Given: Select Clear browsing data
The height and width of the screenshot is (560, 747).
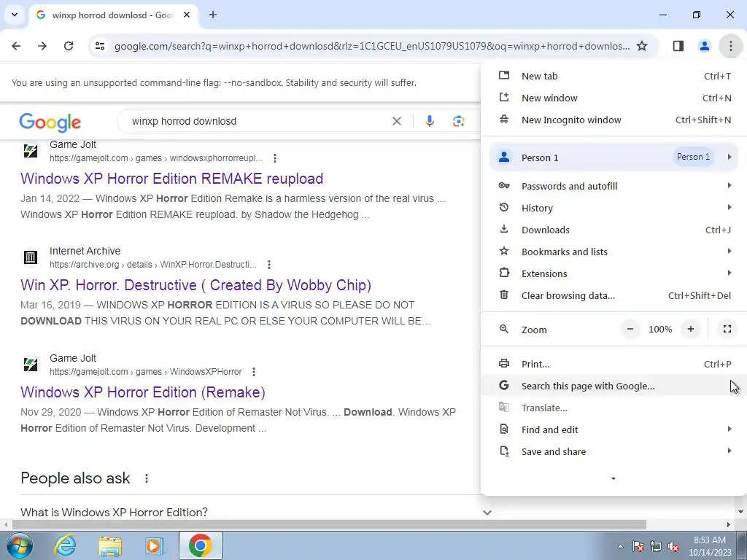Looking at the screenshot, I should (x=614, y=296).
